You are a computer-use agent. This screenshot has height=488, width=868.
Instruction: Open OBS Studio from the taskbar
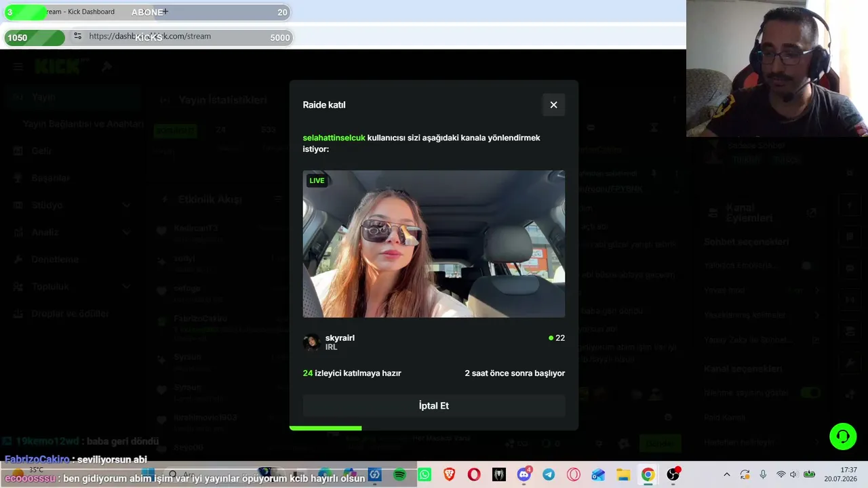[673, 475]
